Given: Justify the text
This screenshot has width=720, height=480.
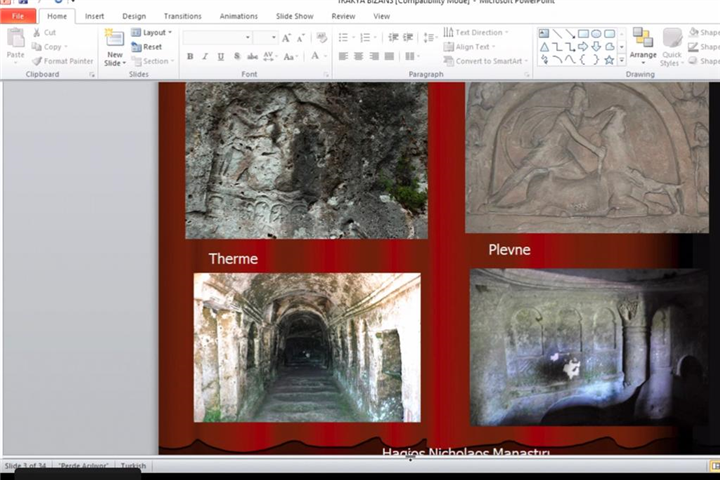Looking at the screenshot, I should [x=389, y=56].
